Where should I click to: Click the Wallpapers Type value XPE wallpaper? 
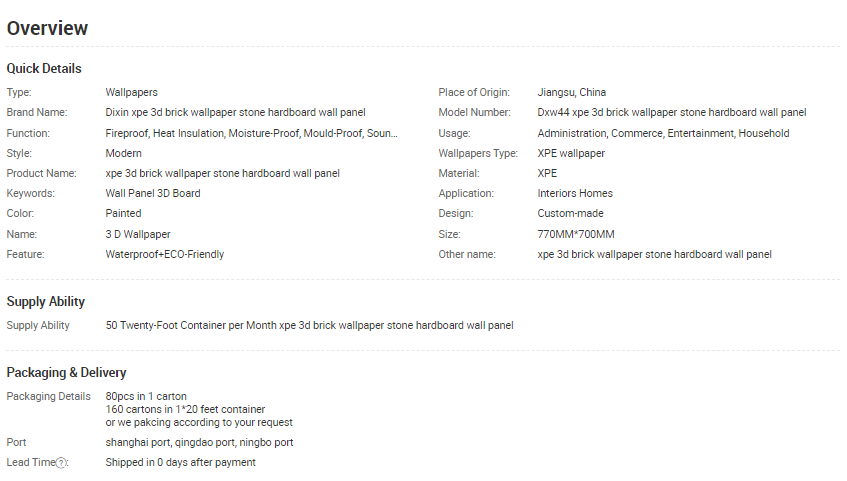point(571,153)
